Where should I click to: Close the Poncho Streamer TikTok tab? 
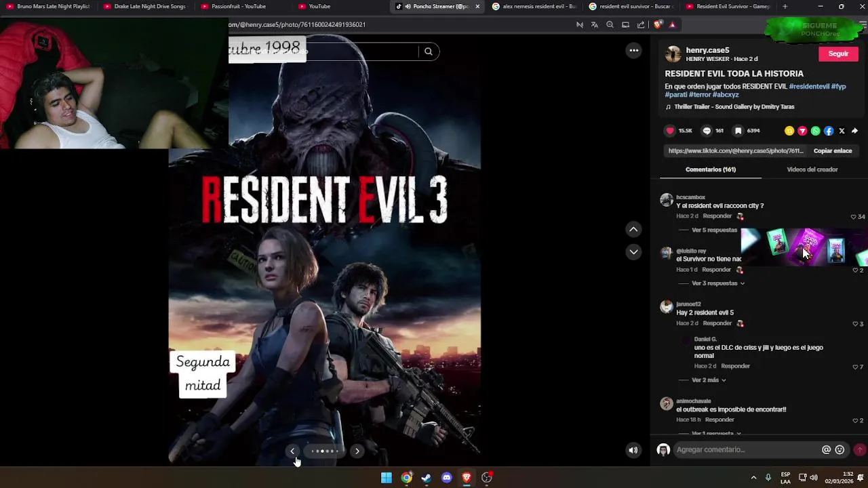click(477, 7)
